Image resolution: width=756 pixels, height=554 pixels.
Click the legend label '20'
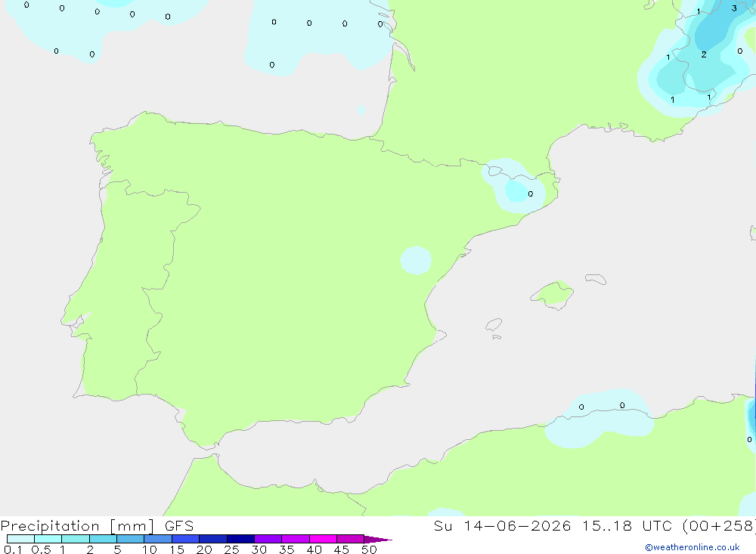(204, 549)
